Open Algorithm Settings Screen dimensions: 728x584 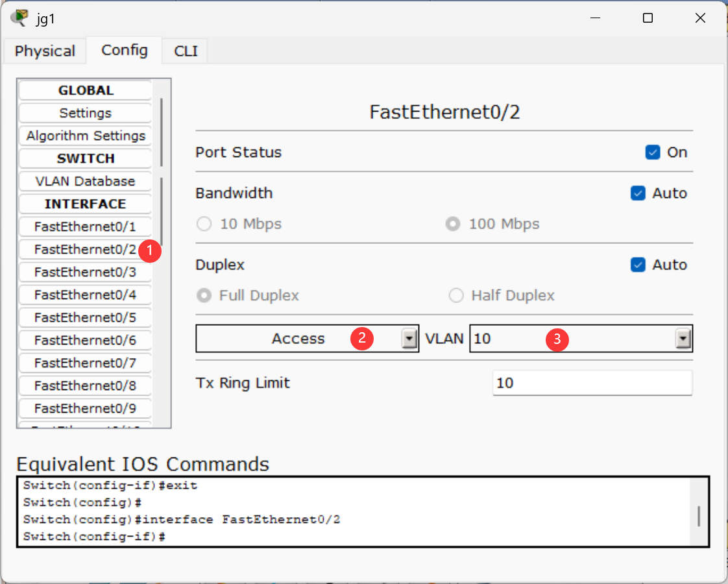[x=86, y=136]
